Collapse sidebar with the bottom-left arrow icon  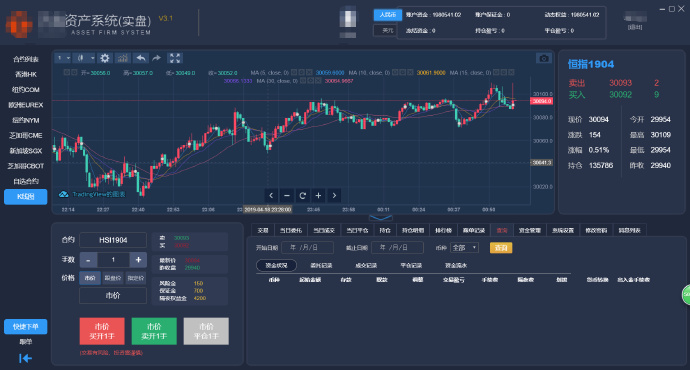coord(26,358)
